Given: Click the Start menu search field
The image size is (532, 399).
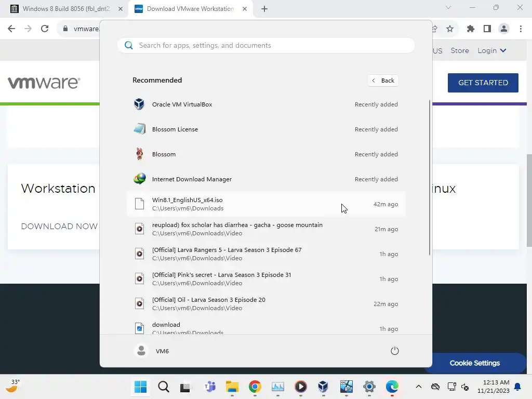Looking at the screenshot, I should tap(266, 46).
